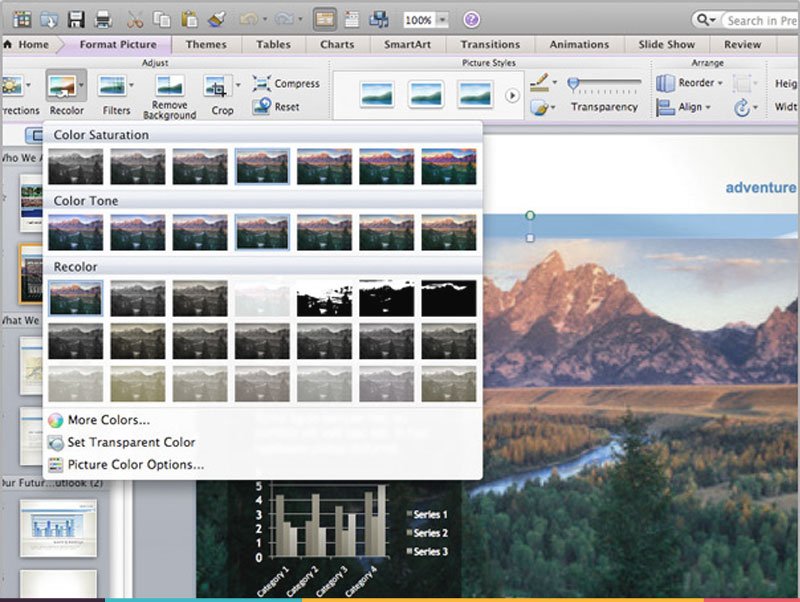
Task: Open the Reorder dropdown in Arrange
Action: point(692,83)
